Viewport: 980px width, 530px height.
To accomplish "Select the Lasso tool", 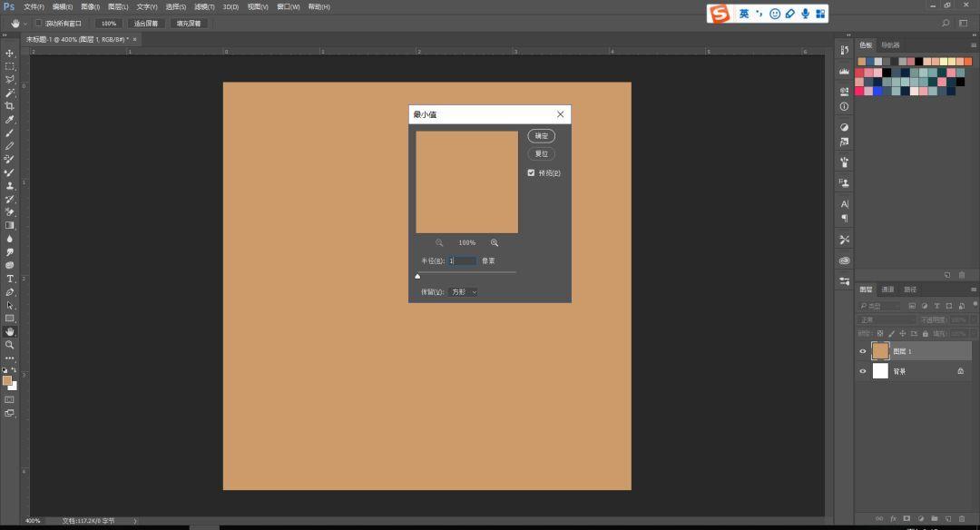I will (9, 79).
